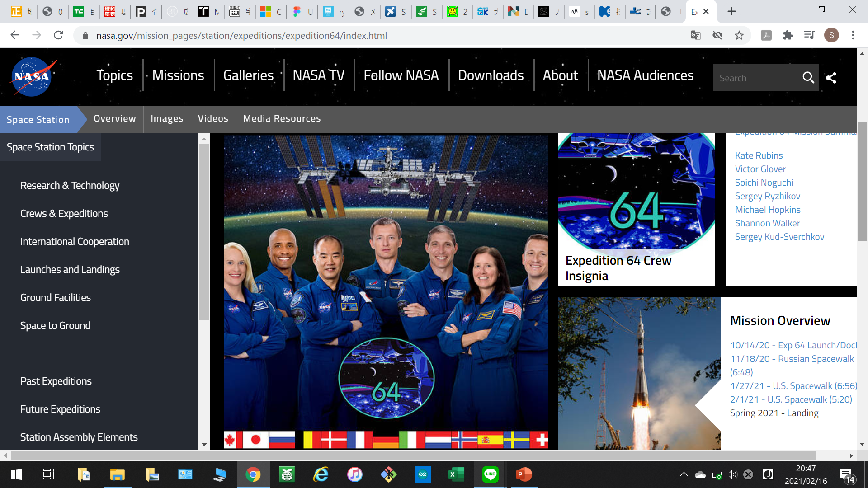This screenshot has width=868, height=488.
Task: Open Station Assembly Elements link
Action: 79,437
